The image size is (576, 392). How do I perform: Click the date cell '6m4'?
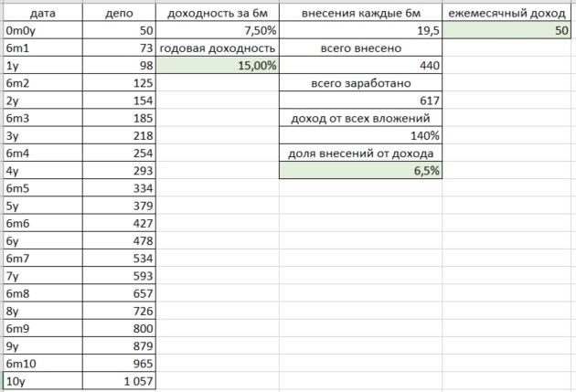[x=43, y=154]
